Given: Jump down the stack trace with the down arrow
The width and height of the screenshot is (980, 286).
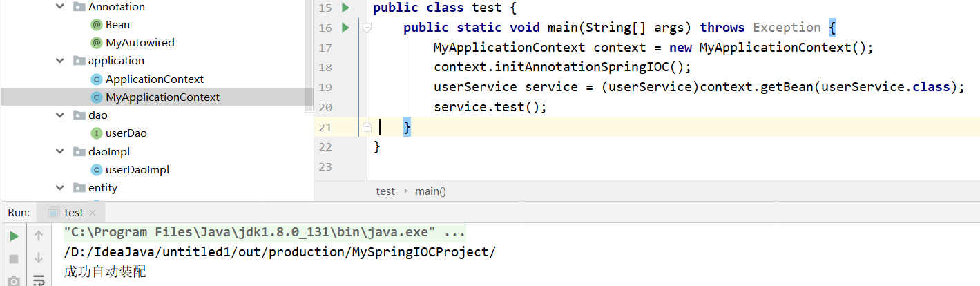Looking at the screenshot, I should tap(39, 258).
